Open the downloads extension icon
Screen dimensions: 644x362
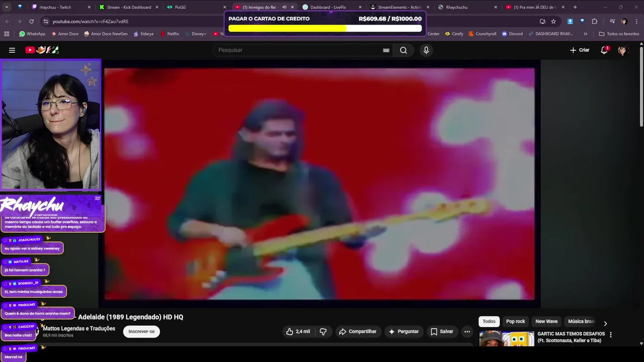[x=570, y=21]
